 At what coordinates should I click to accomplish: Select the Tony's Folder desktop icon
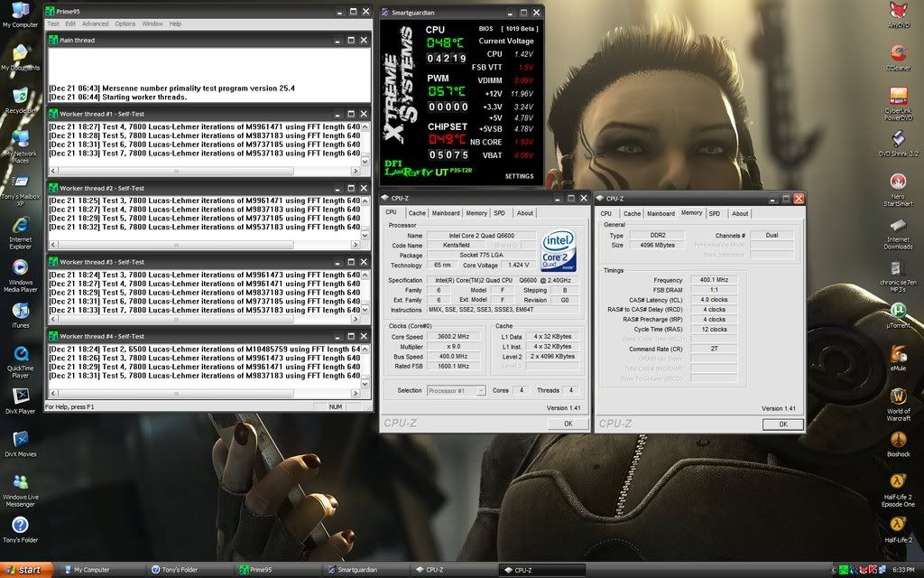tap(20, 529)
